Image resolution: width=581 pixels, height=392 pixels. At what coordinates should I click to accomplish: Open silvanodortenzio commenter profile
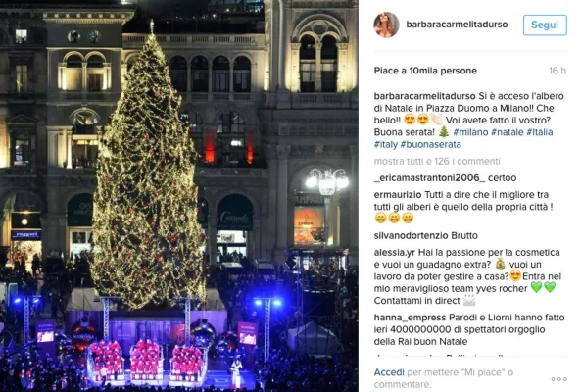tap(411, 235)
